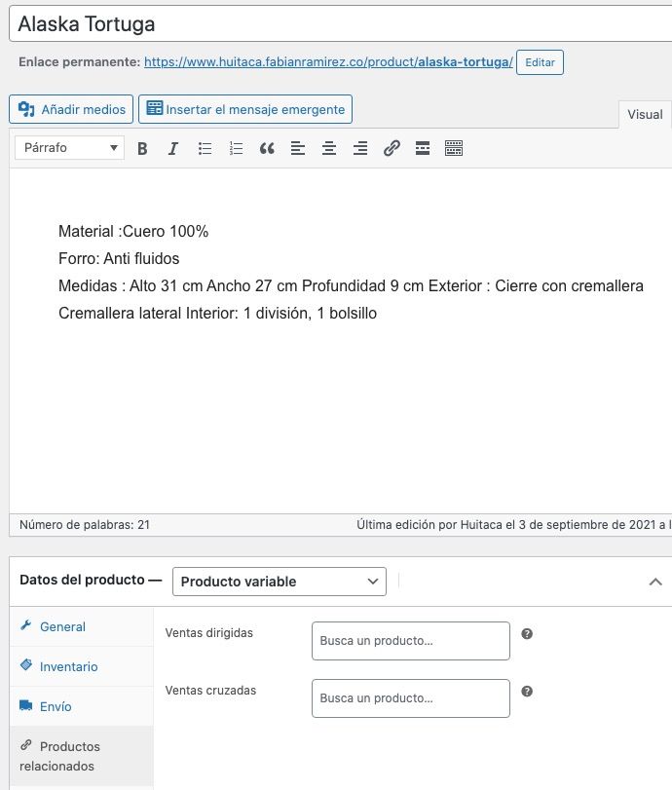This screenshot has height=790, width=672.
Task: Open the alaska-tortuga permalink URL
Action: (x=328, y=62)
